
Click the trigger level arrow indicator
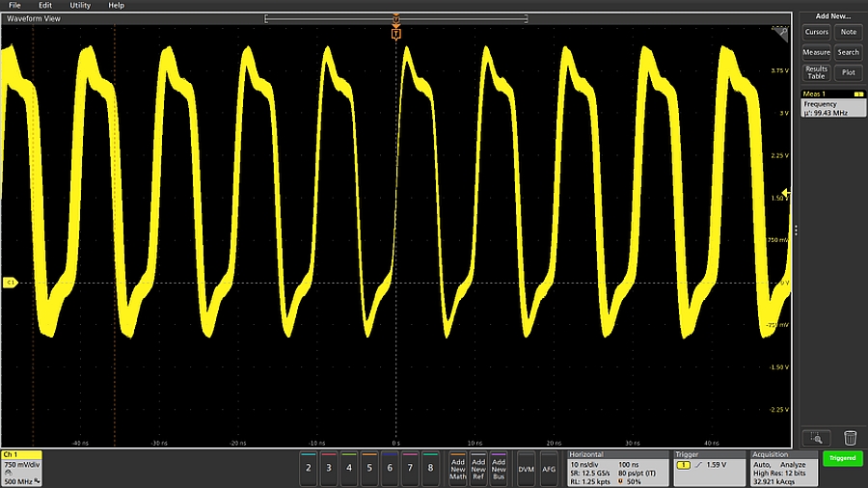coord(786,194)
